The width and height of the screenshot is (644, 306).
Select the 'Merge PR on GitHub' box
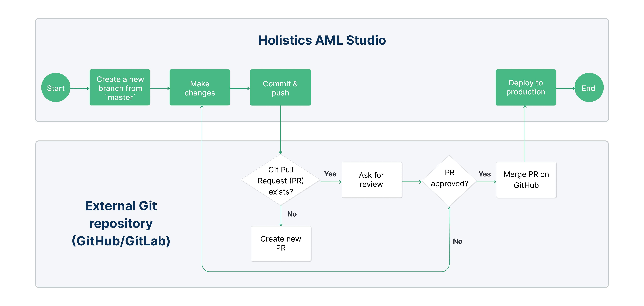526,180
